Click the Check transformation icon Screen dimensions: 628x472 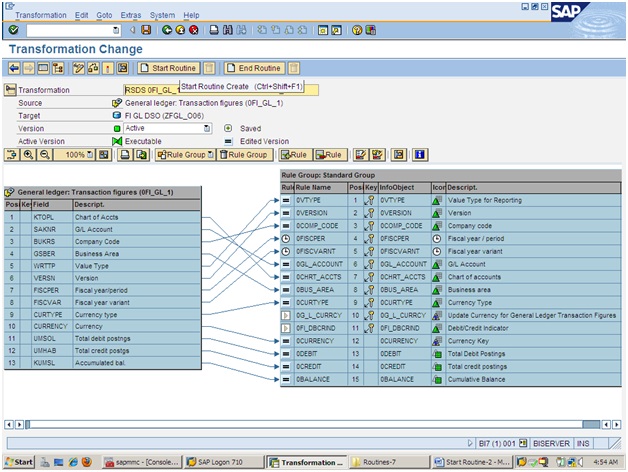click(x=93, y=68)
